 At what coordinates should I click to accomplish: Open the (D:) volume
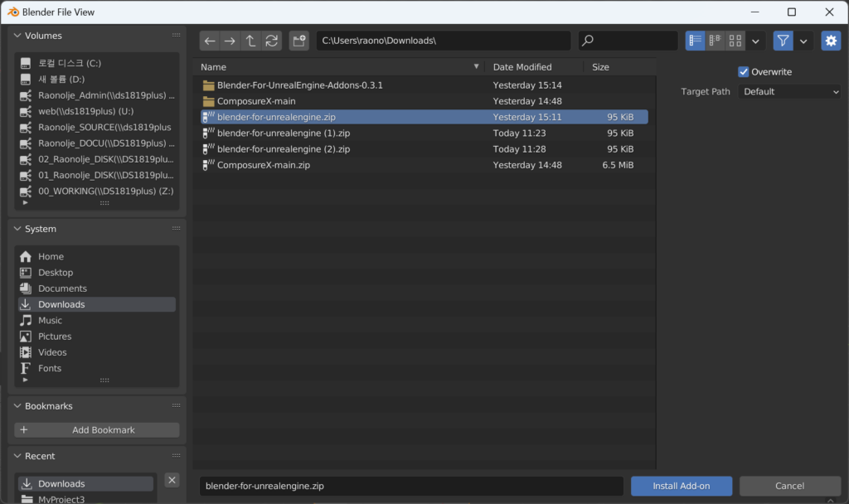coord(97,79)
